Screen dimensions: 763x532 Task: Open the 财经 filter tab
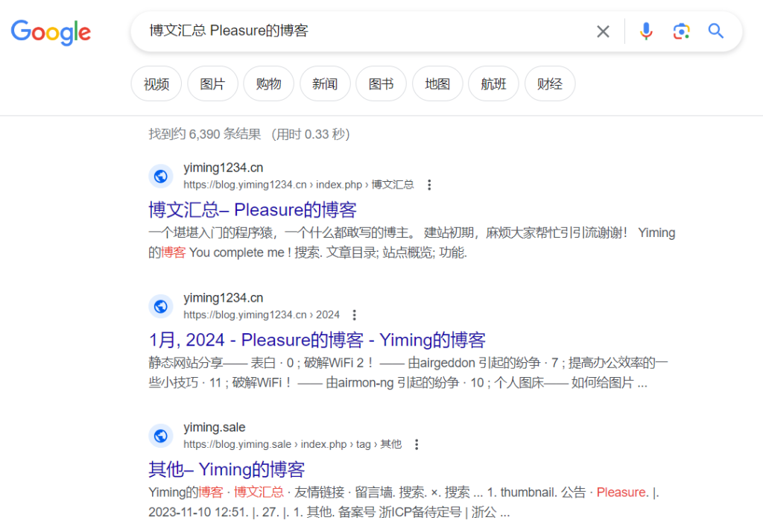pyautogui.click(x=550, y=84)
